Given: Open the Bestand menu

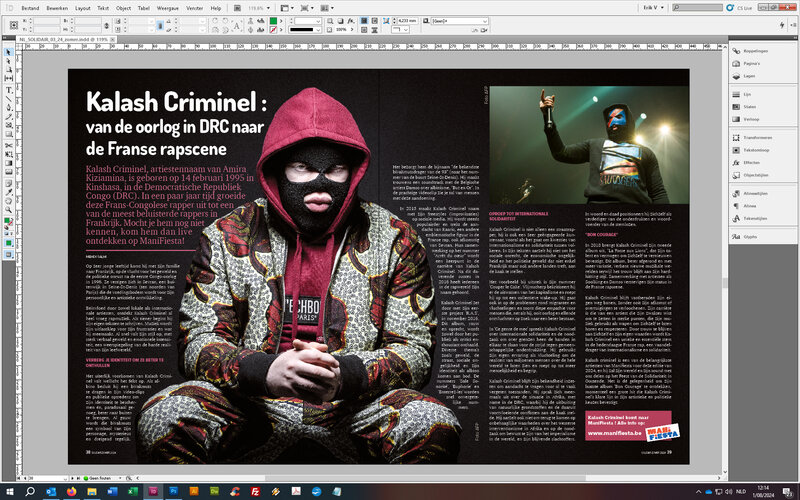Looking at the screenshot, I should tap(30, 8).
